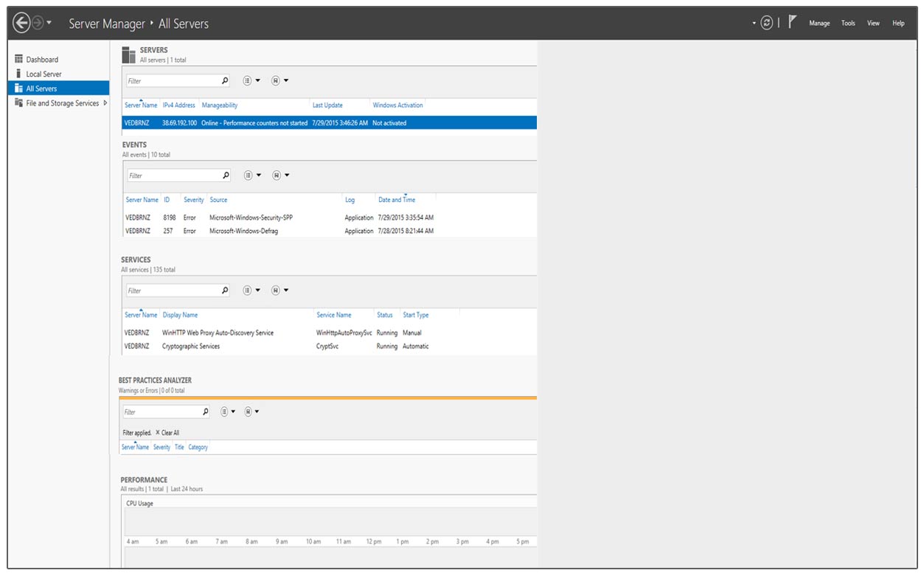This screenshot has height=573, width=924.
Task: Click the Local Server icon
Action: coord(19,74)
